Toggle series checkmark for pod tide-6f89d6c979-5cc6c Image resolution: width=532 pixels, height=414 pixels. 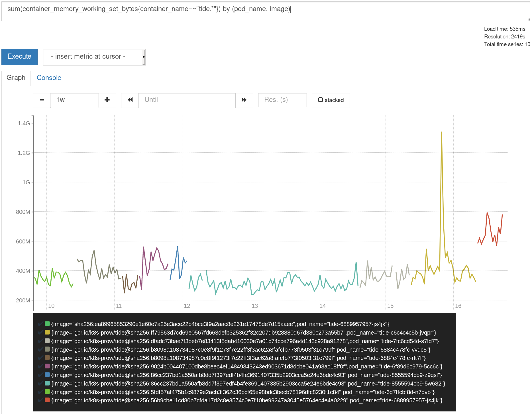[41, 366]
